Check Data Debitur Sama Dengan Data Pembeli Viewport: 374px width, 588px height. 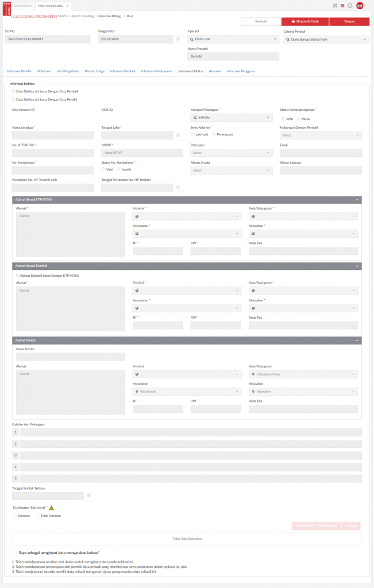coord(14,91)
